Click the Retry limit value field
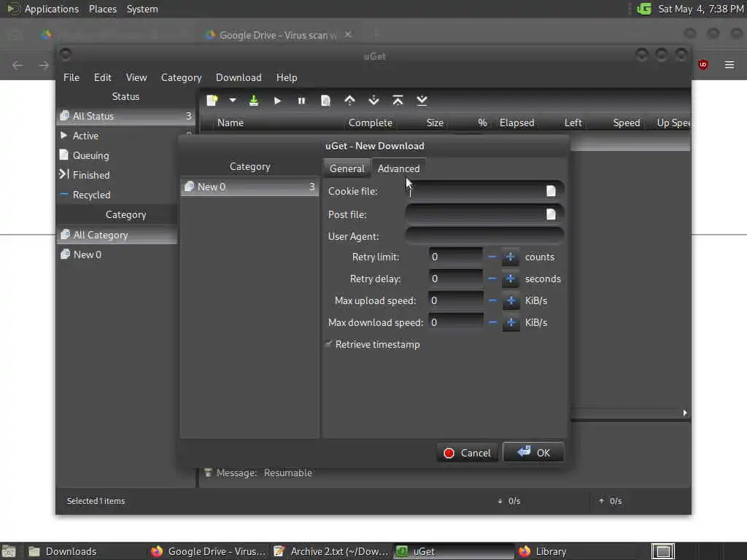Image resolution: width=747 pixels, height=560 pixels. click(455, 257)
